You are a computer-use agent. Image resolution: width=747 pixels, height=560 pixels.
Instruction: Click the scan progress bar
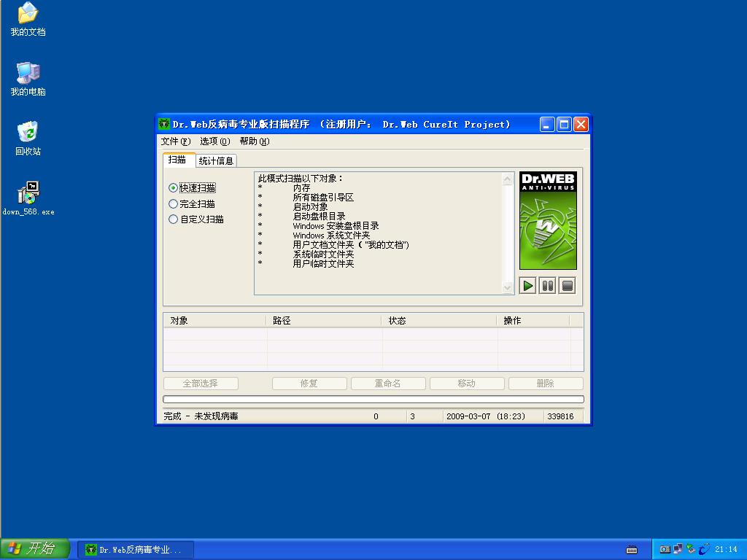pyautogui.click(x=373, y=399)
